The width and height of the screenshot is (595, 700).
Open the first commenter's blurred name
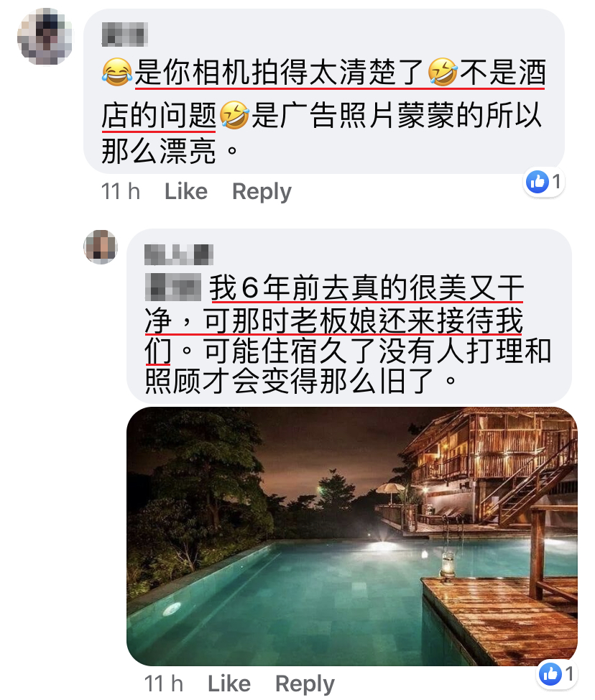click(124, 34)
